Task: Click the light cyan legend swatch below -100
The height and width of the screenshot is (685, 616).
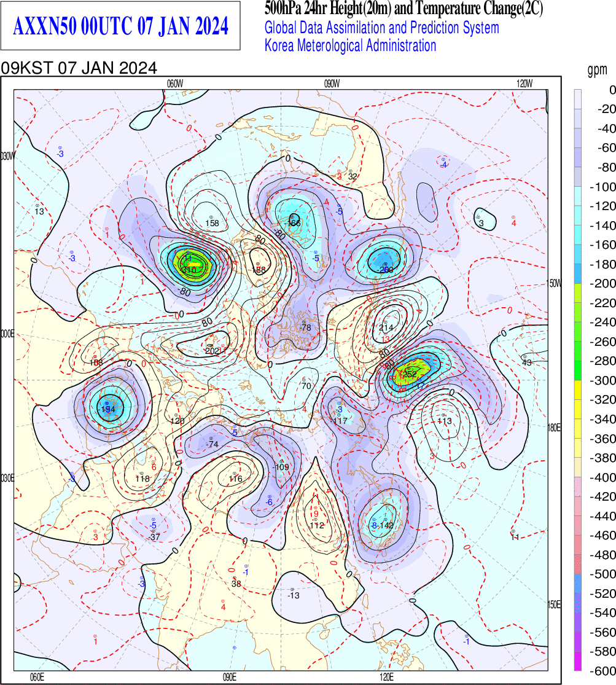Action: [x=577, y=196]
